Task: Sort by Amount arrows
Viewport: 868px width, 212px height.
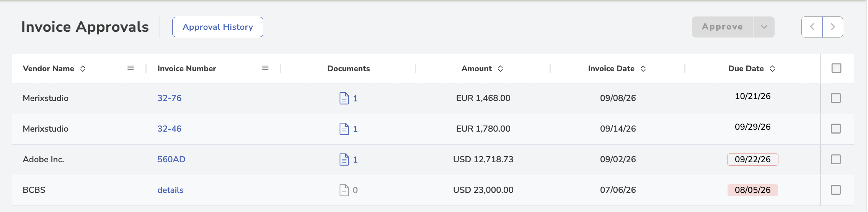Action: point(500,68)
